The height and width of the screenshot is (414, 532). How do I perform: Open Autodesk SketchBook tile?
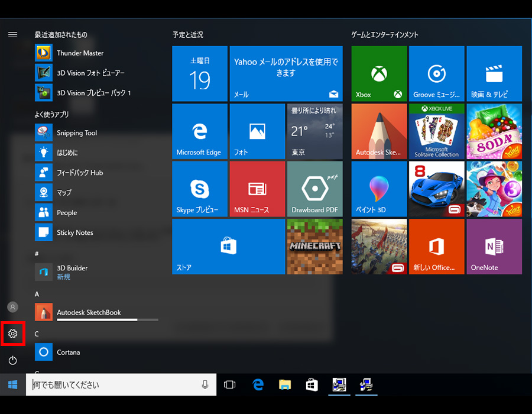379,131
